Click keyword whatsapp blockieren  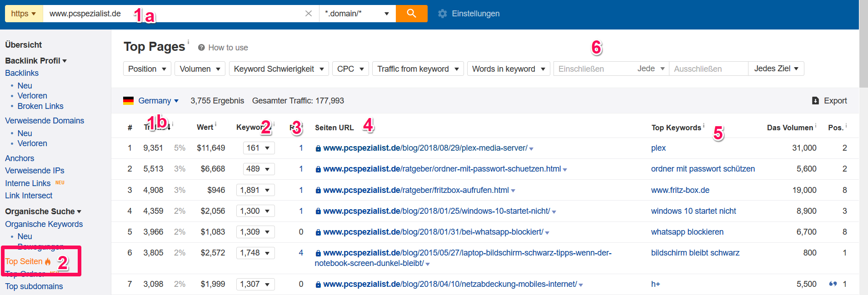tap(687, 232)
